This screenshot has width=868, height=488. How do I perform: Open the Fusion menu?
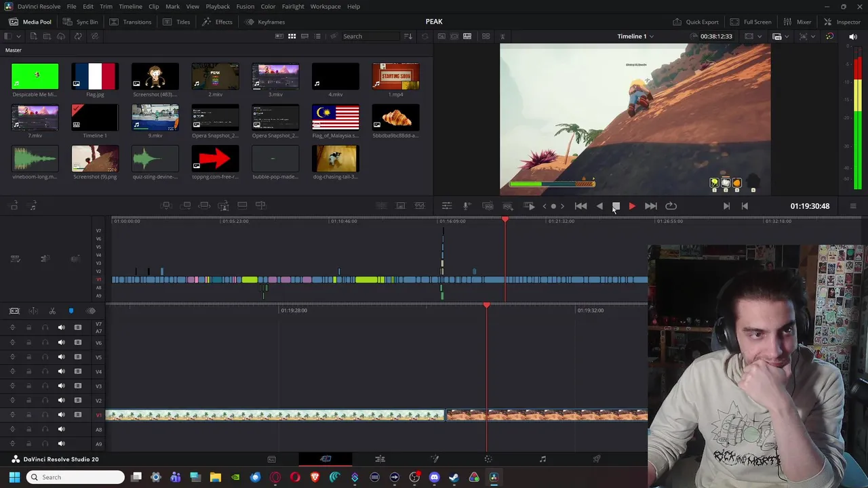[x=245, y=6]
